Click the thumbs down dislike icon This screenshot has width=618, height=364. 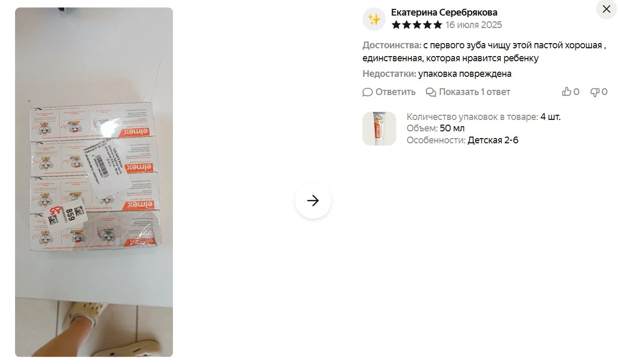[595, 92]
